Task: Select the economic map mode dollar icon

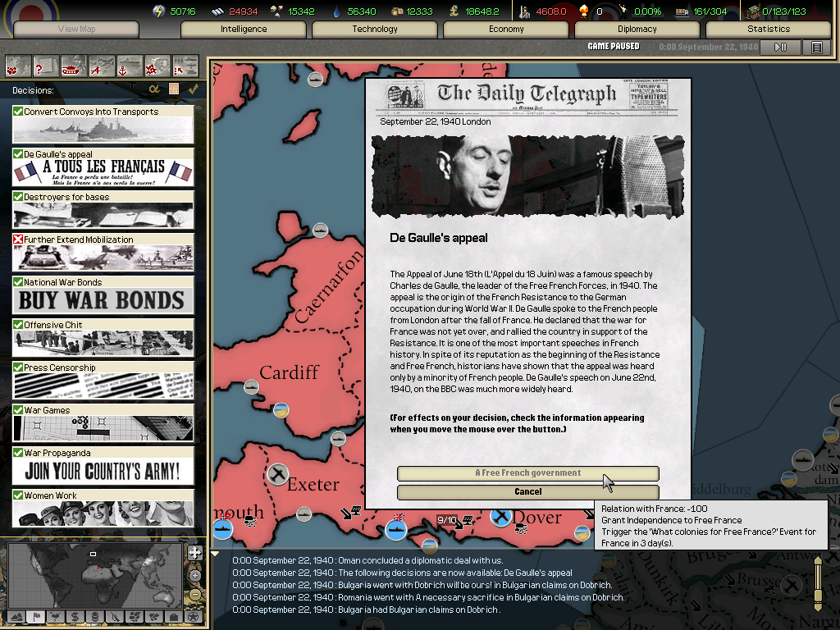Action: [x=75, y=617]
